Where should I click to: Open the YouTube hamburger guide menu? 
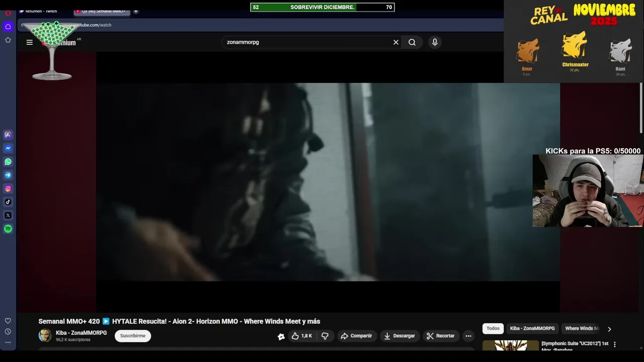tap(30, 42)
